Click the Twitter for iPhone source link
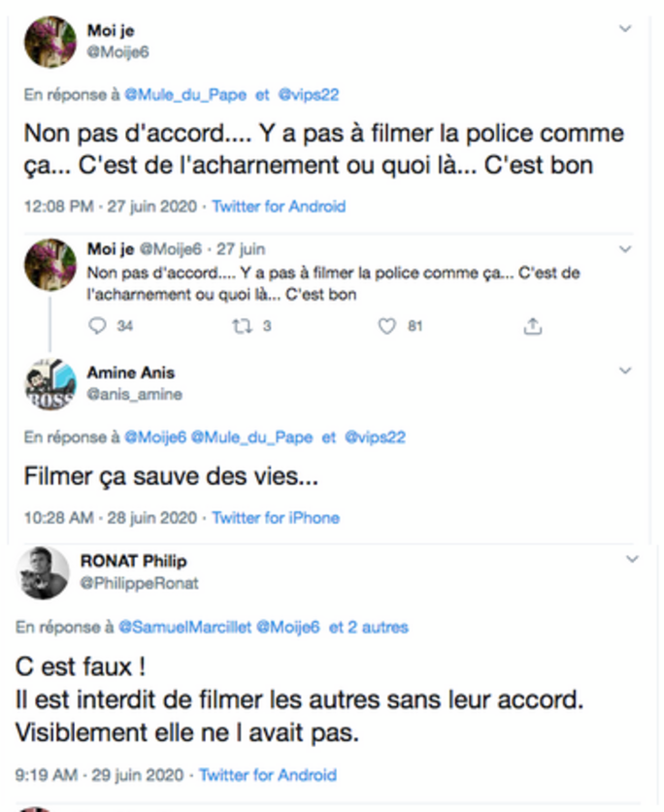 [x=276, y=518]
